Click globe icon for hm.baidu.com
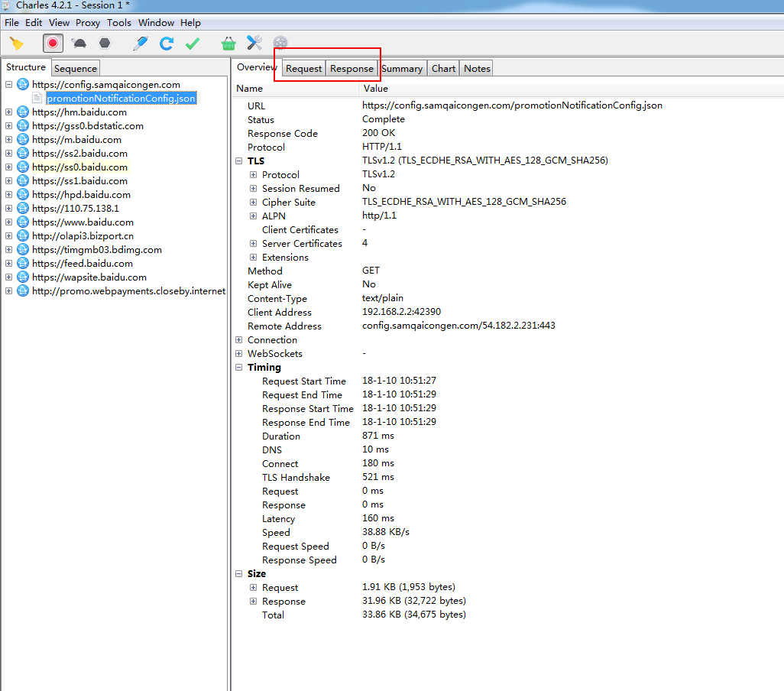This screenshot has width=784, height=691. [23, 112]
